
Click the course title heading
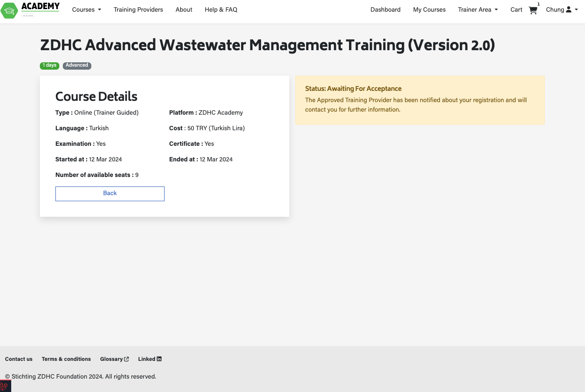(268, 45)
